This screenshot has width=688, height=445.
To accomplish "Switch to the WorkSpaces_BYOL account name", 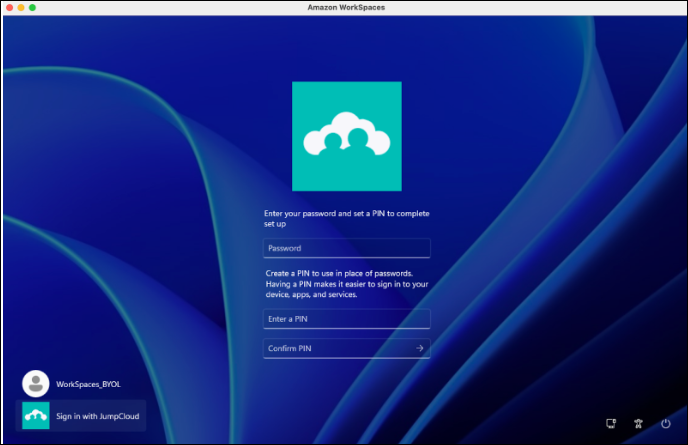I will (88, 384).
